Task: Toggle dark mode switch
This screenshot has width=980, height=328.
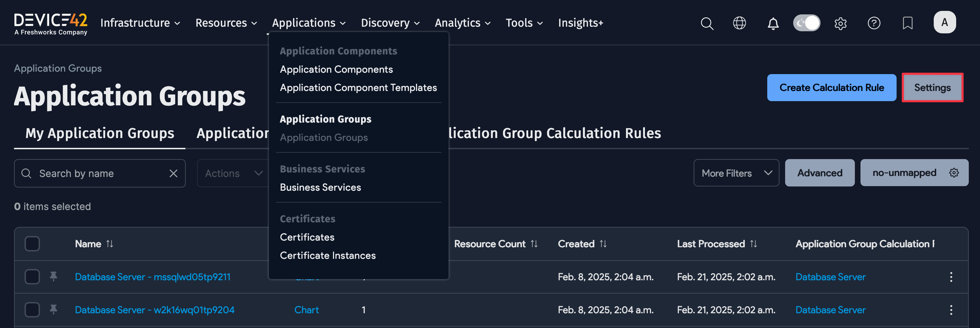Action: [x=807, y=23]
